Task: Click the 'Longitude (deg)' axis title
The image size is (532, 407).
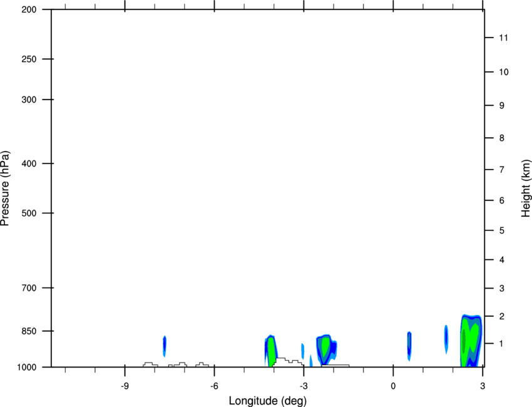Action: (267, 401)
